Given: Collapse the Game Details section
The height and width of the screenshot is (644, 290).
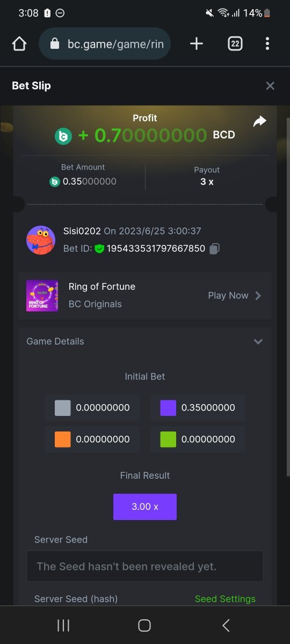Looking at the screenshot, I should [258, 341].
